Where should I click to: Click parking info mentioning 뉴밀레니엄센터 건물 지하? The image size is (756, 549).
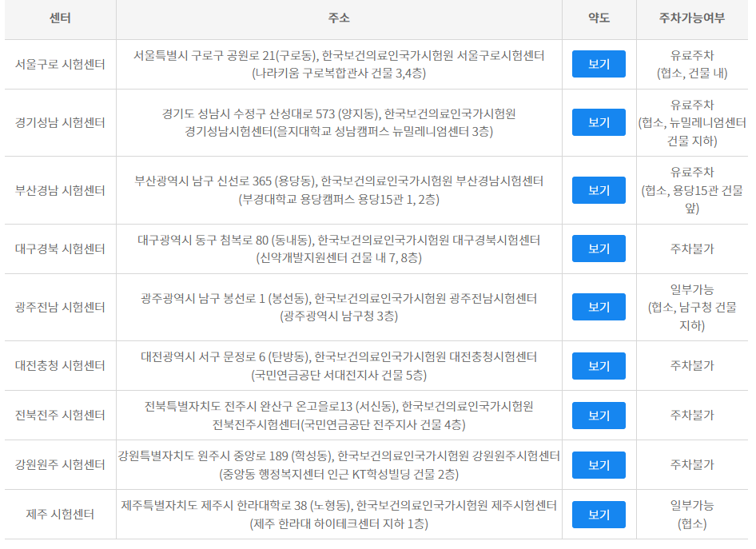(x=692, y=123)
